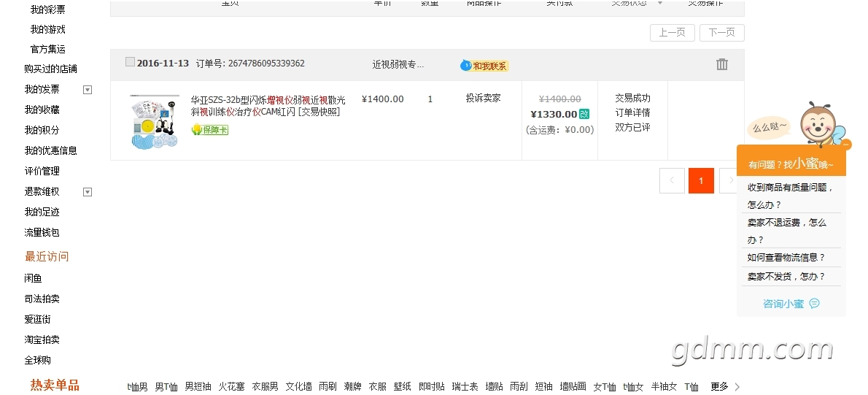Select page 1 in pagination
The width and height of the screenshot is (868, 395).
(x=701, y=180)
